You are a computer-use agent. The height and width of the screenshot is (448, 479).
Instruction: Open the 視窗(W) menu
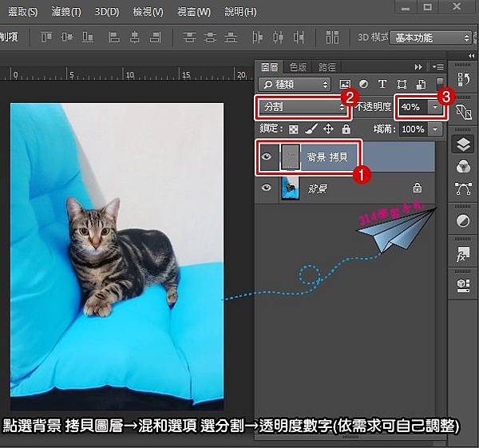pos(194,12)
